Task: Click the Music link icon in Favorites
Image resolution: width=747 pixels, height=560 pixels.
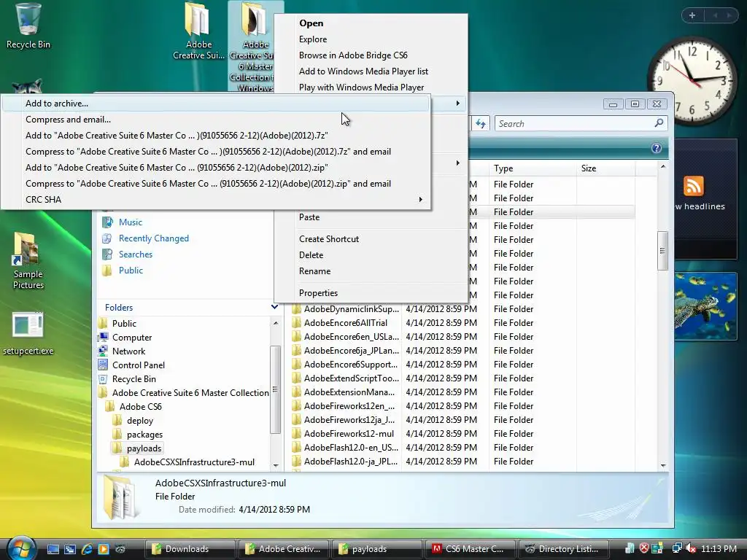Action: [x=108, y=222]
